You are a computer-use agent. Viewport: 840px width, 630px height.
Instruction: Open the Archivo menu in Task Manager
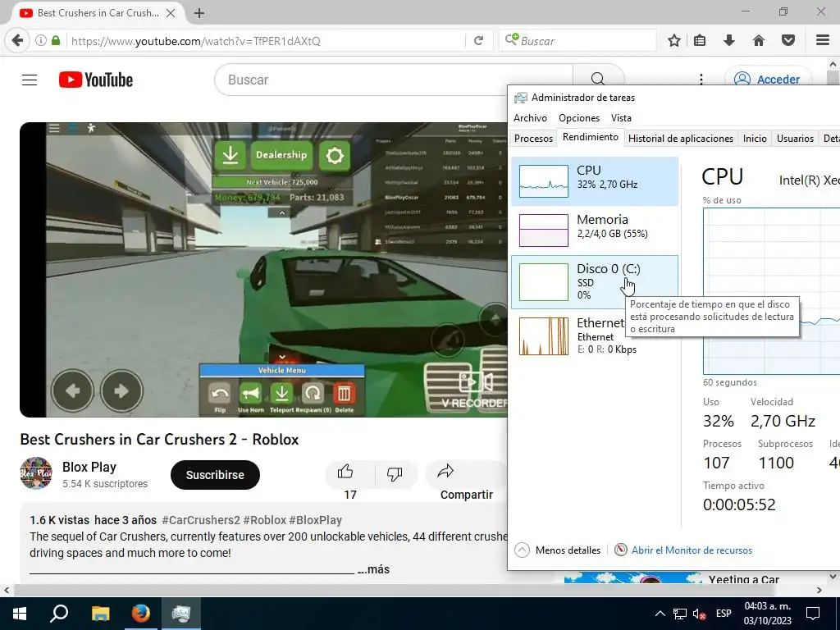(531, 118)
